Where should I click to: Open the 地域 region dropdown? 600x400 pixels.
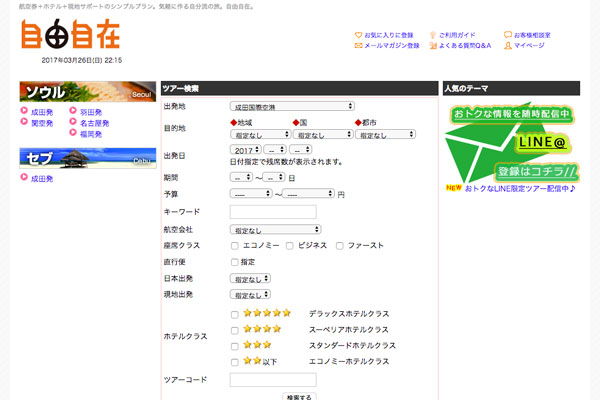(260, 134)
